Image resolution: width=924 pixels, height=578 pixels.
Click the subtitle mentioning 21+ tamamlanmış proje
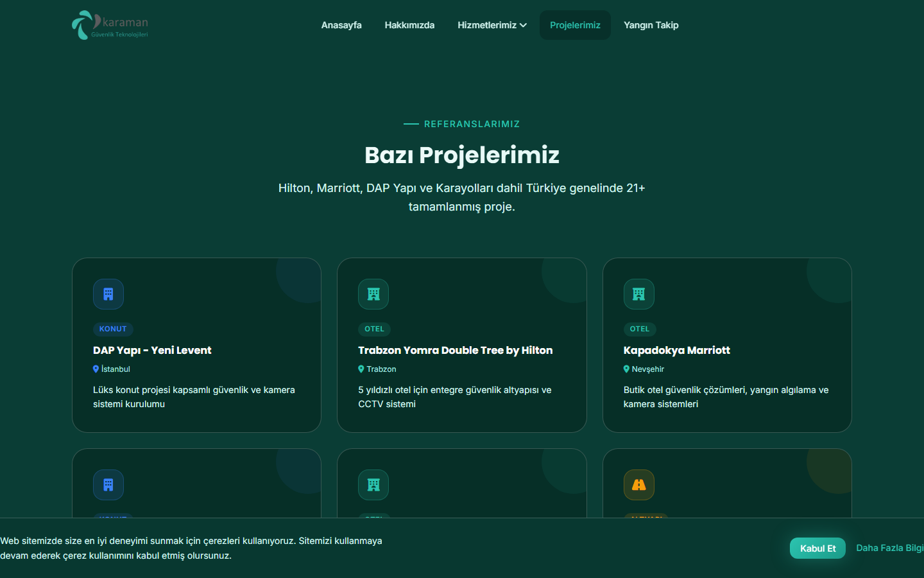coord(462,197)
